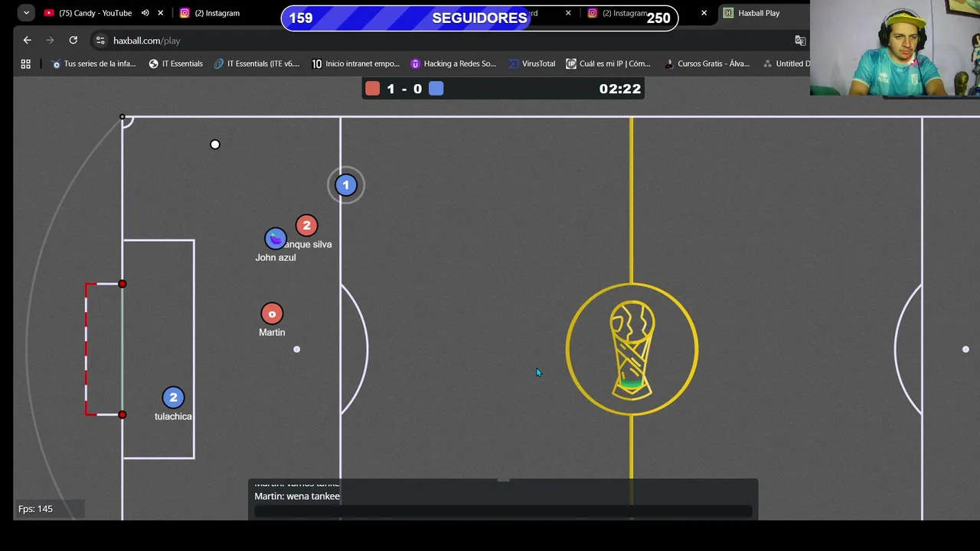Open the tab search dropdown arrow
Image resolution: width=980 pixels, height=551 pixels.
coord(26,13)
